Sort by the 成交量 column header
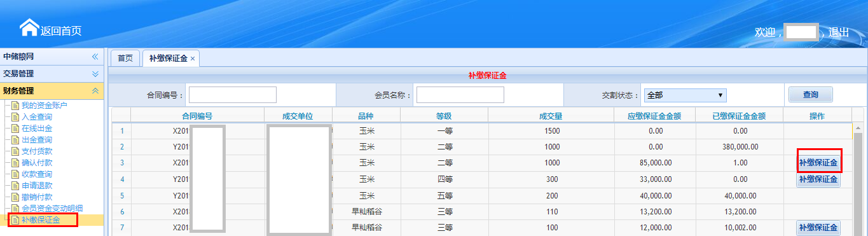 (x=551, y=116)
